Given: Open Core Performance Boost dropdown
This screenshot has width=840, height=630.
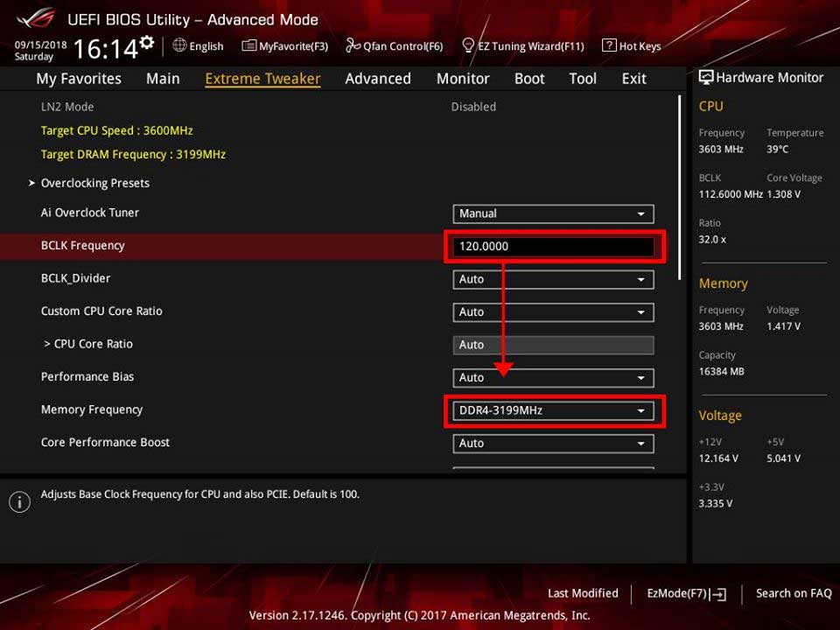Looking at the screenshot, I should click(x=553, y=444).
